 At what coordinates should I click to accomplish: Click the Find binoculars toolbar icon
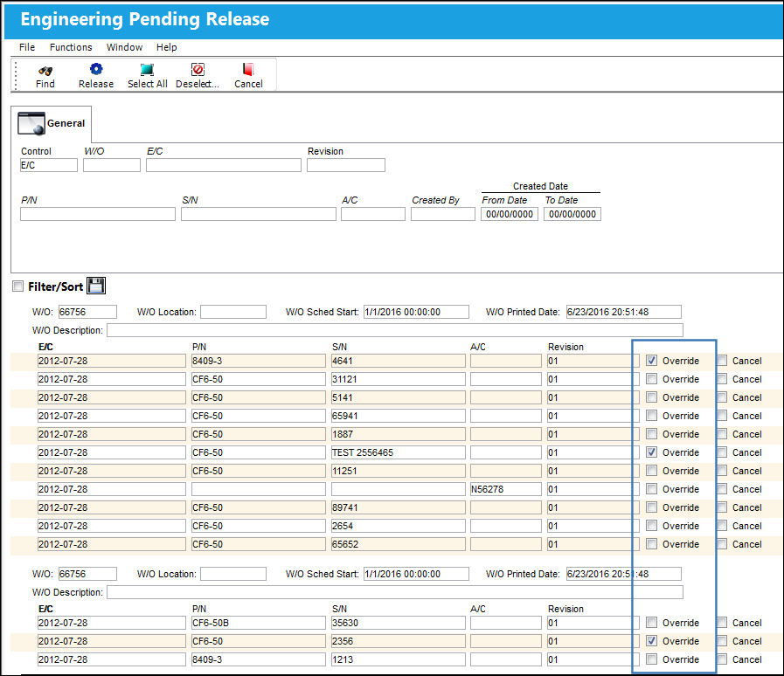[x=45, y=70]
